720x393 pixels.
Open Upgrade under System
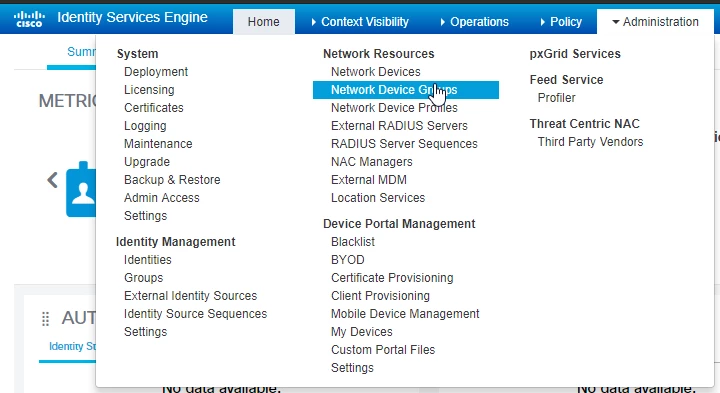(x=147, y=162)
